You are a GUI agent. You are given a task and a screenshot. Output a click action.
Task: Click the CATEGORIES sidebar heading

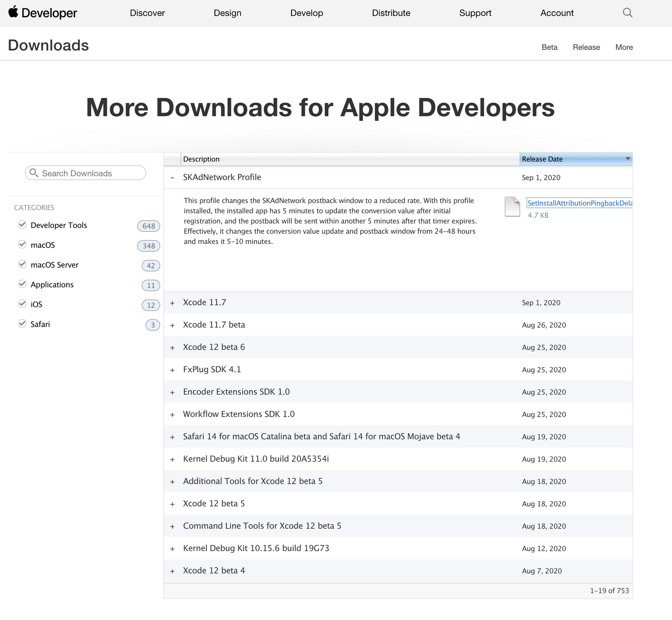click(34, 207)
